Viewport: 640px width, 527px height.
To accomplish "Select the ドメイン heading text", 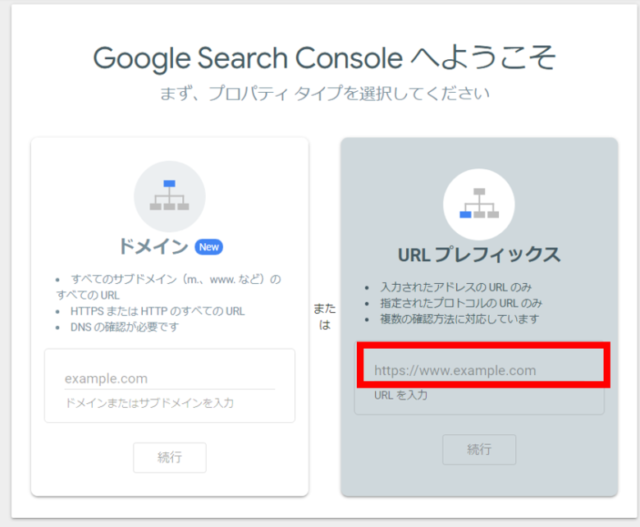I will 153,247.
